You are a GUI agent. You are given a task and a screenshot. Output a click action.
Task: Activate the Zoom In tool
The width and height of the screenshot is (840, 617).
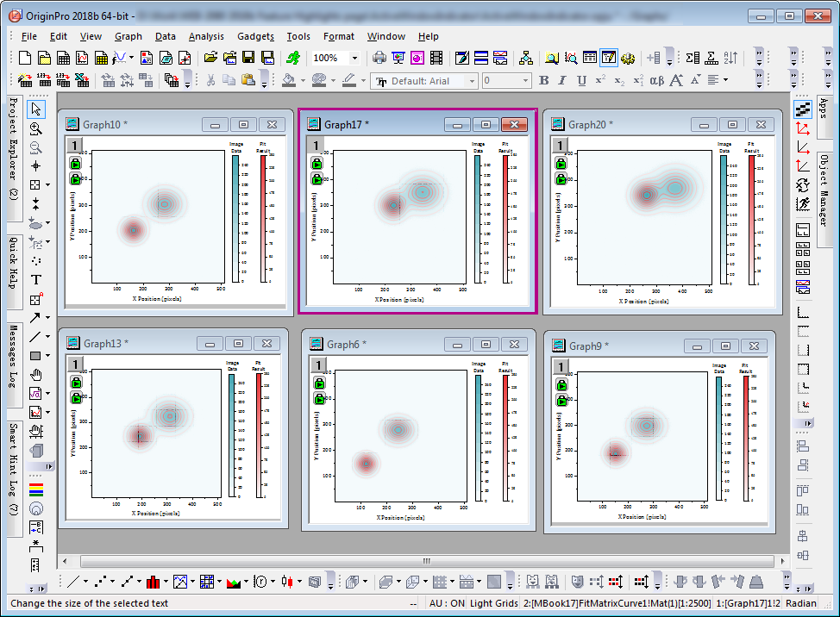point(36,128)
